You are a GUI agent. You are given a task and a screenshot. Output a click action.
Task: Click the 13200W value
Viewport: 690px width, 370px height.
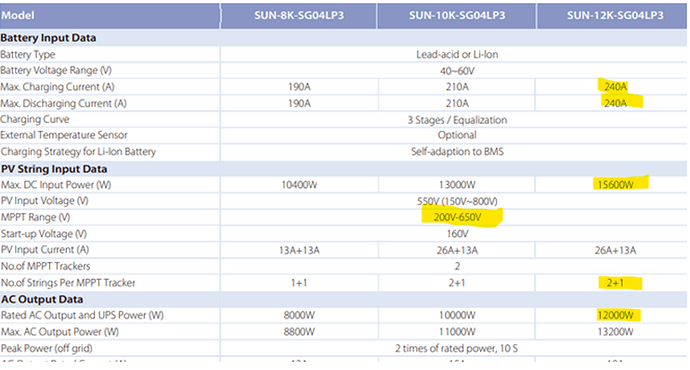tap(615, 332)
